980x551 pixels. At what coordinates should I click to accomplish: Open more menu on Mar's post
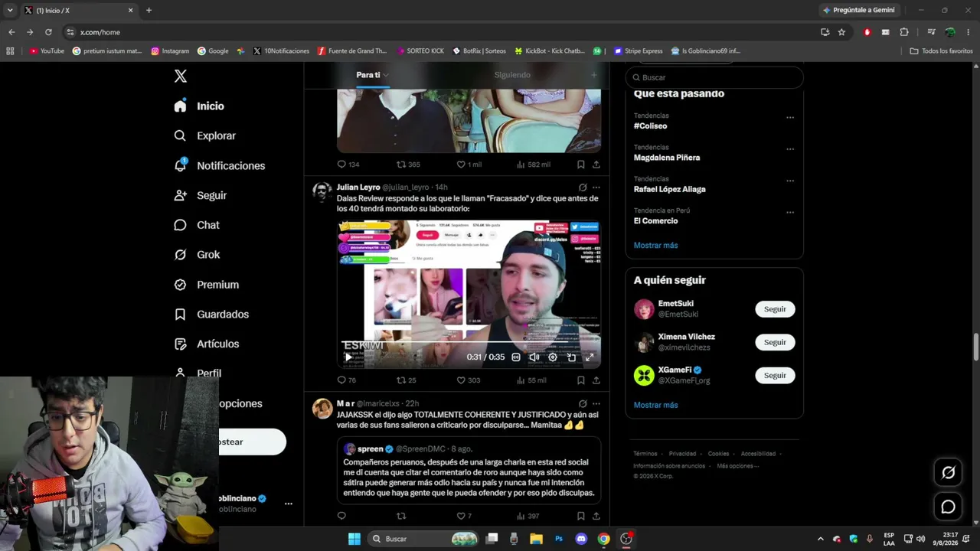click(596, 403)
